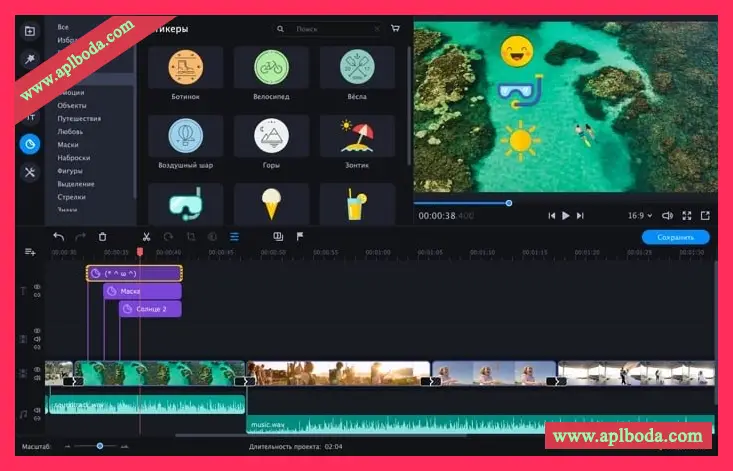Image resolution: width=733 pixels, height=471 pixels.
Task: Toggle visibility of the title track
Action: [x=37, y=287]
